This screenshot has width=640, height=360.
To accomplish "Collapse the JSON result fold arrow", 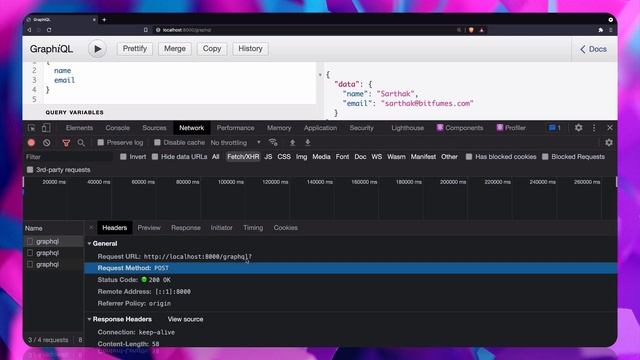I will point(320,75).
